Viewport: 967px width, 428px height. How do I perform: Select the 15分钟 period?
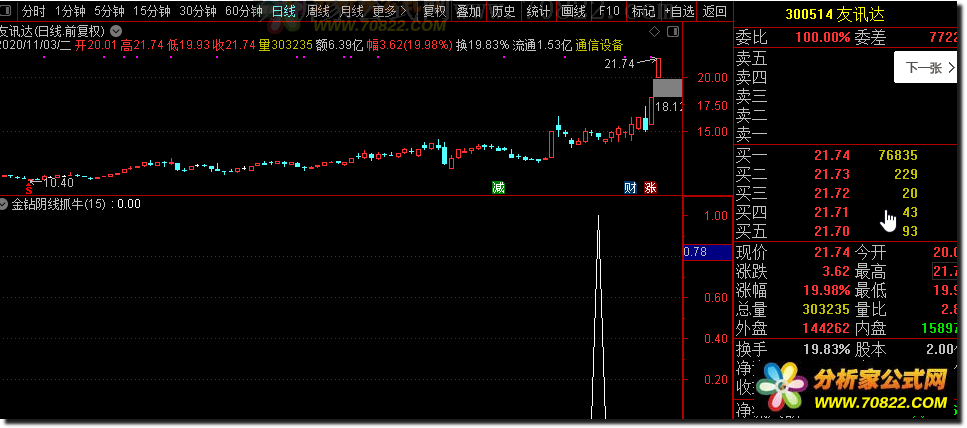(152, 10)
